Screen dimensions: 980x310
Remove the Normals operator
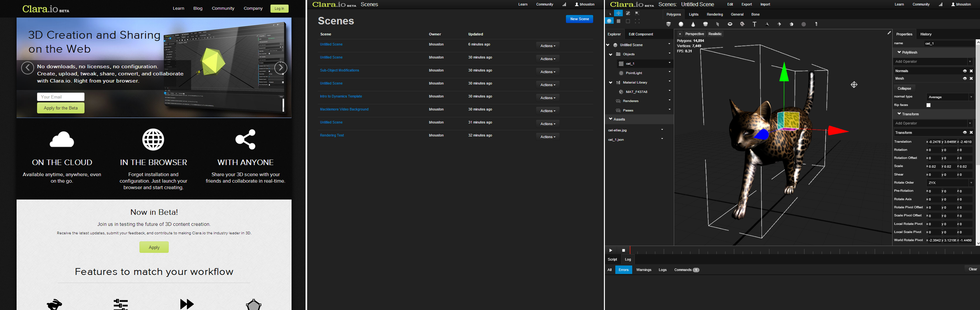click(x=971, y=71)
